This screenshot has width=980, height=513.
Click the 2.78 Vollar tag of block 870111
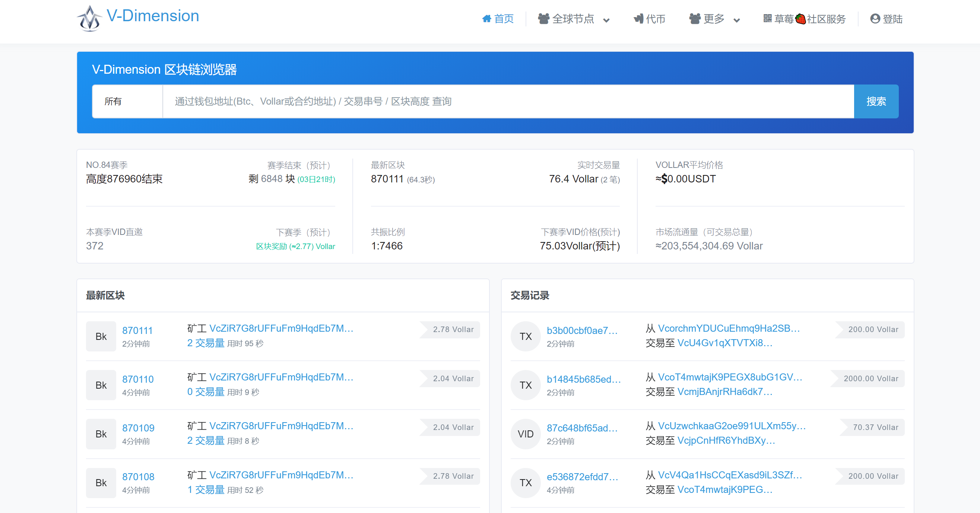[x=450, y=329]
